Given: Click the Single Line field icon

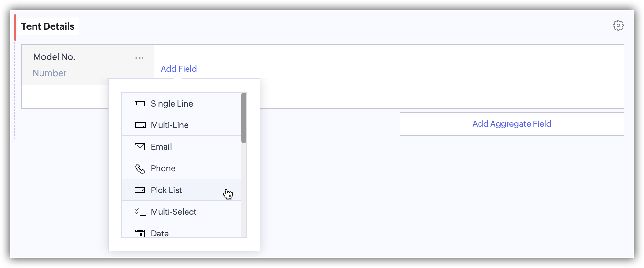Looking at the screenshot, I should (140, 104).
